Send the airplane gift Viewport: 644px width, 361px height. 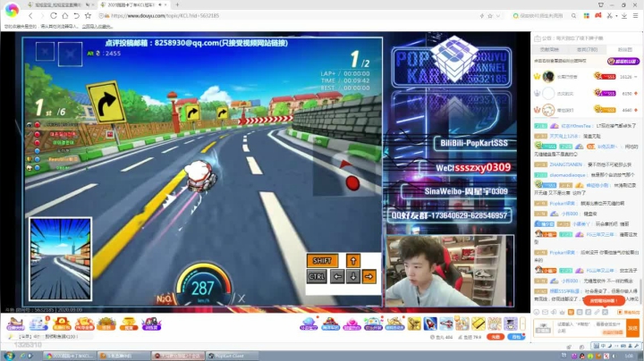(x=446, y=323)
